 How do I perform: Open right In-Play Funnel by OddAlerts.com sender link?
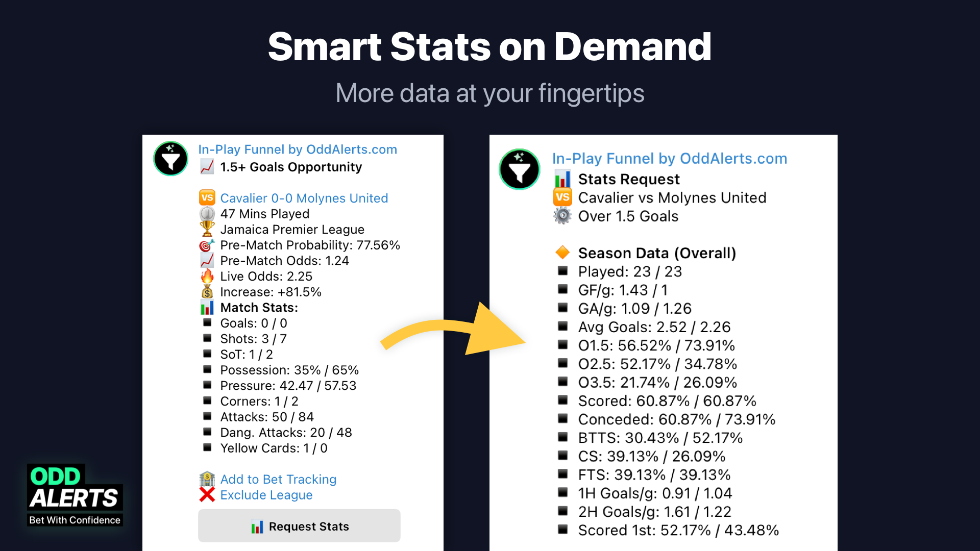click(669, 159)
